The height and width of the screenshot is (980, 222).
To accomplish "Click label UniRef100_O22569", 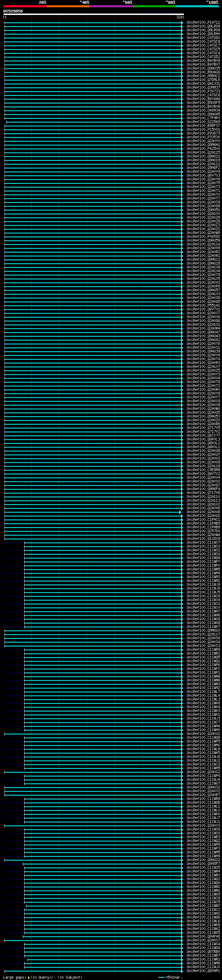I will coord(203,122).
